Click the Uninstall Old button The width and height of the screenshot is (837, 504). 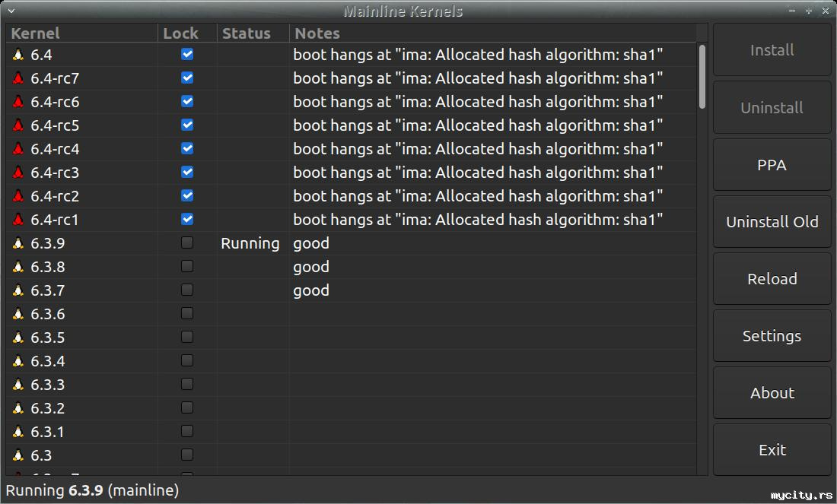(x=772, y=222)
